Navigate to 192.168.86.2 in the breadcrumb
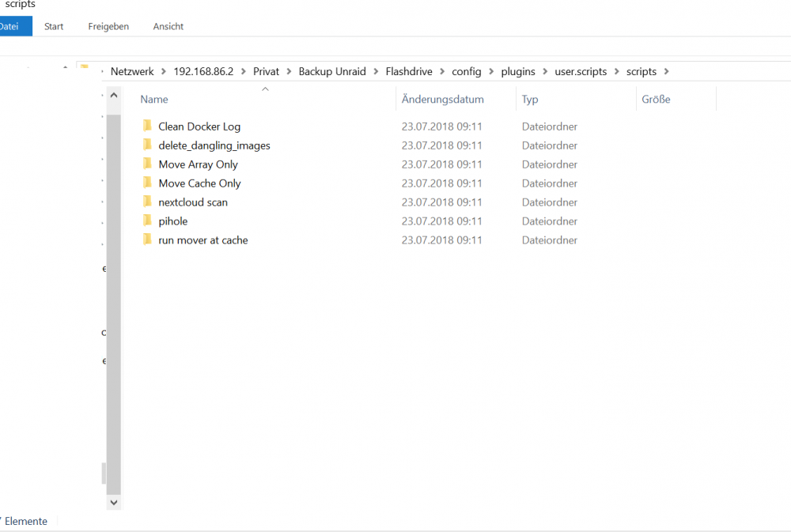791x532 pixels. pyautogui.click(x=203, y=72)
